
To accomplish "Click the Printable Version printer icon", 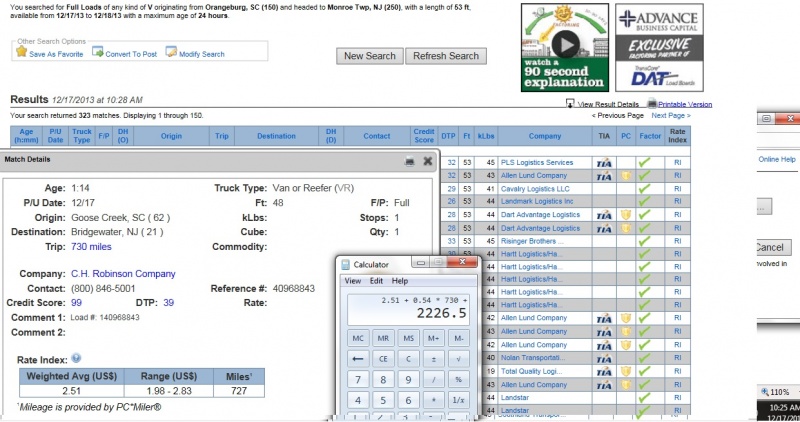I will point(652,104).
